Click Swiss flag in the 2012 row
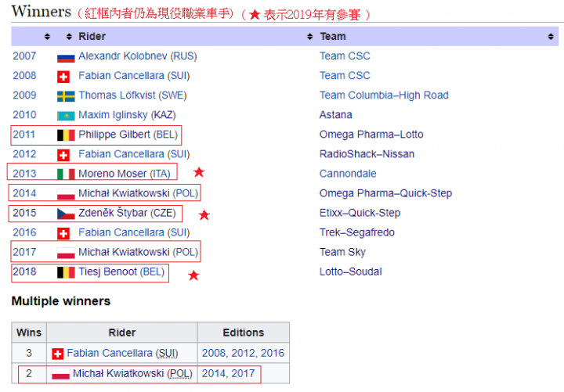564x392 pixels. 63,155
